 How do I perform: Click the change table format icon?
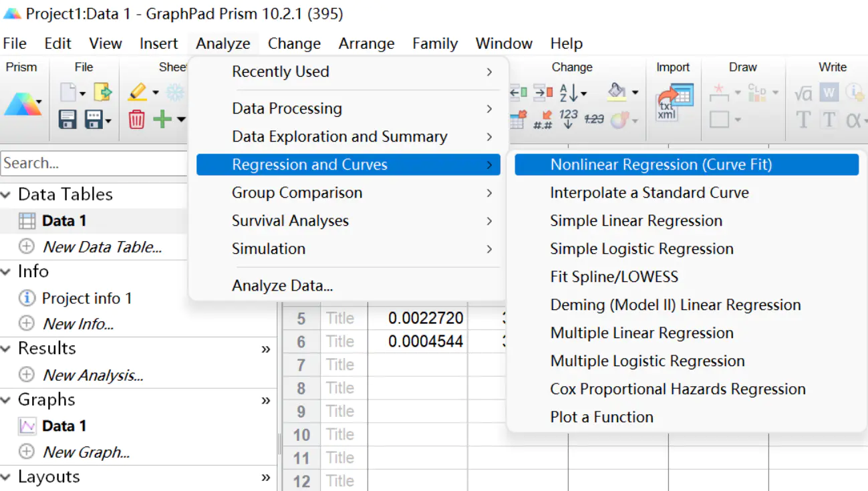(519, 120)
